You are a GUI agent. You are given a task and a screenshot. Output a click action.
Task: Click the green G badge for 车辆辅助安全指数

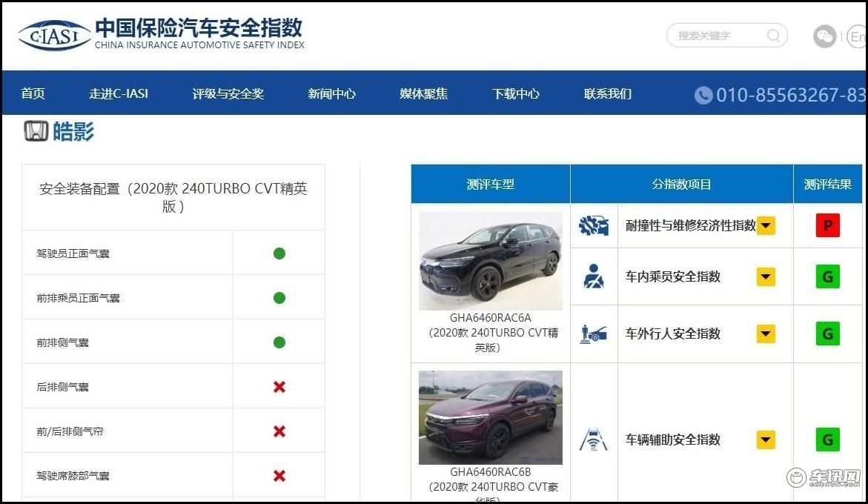point(827,440)
